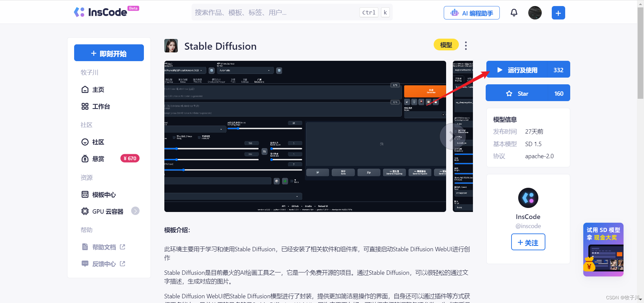Click the 主页 home icon

pyautogui.click(x=85, y=89)
